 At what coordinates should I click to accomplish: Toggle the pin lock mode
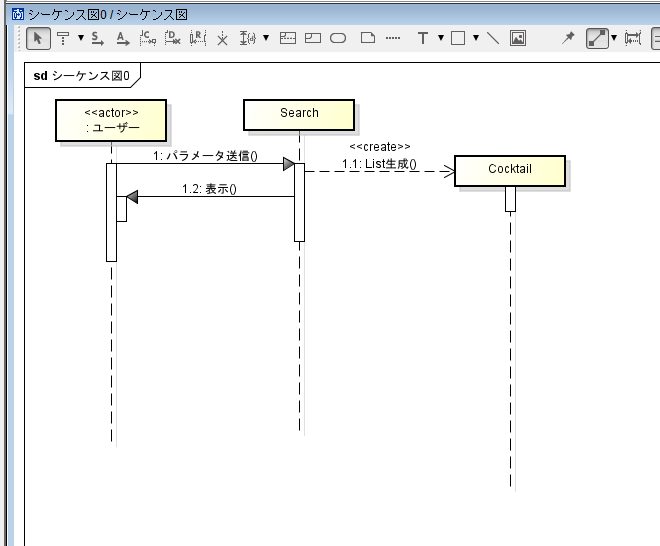569,38
